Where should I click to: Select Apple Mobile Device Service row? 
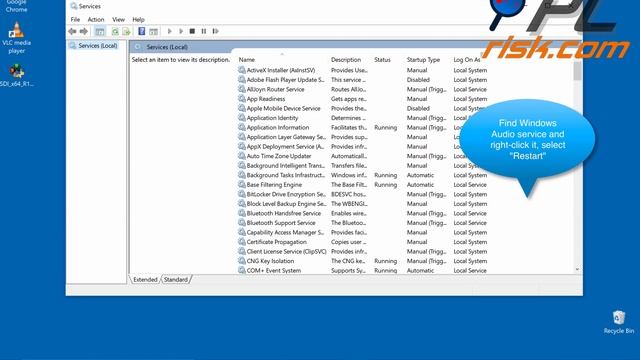[362, 108]
